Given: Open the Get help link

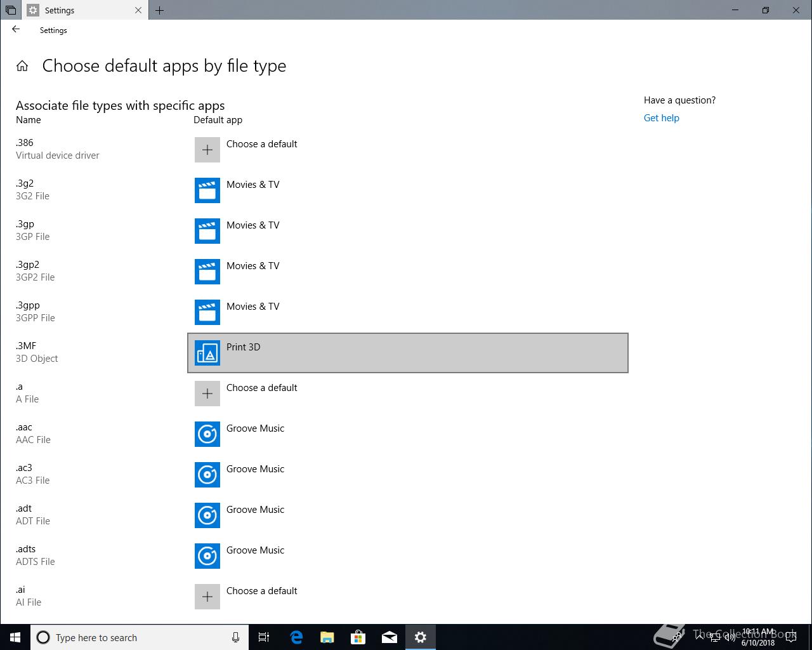Looking at the screenshot, I should (x=661, y=118).
